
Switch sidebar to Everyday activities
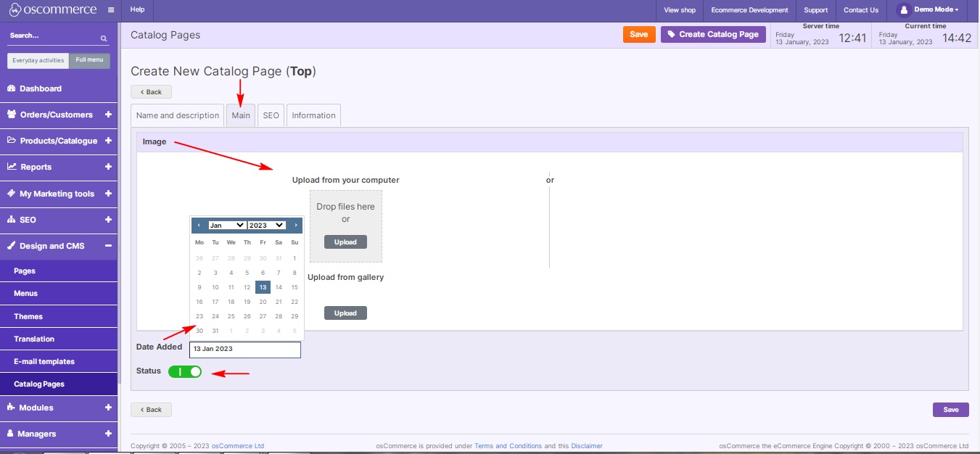point(38,60)
